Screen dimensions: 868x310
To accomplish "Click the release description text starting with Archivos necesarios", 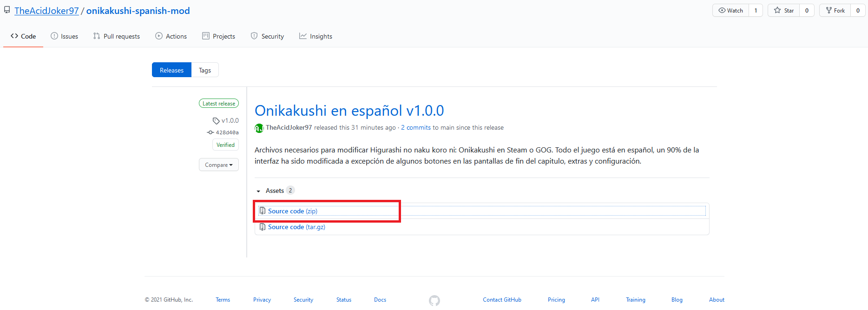I will tap(477, 155).
